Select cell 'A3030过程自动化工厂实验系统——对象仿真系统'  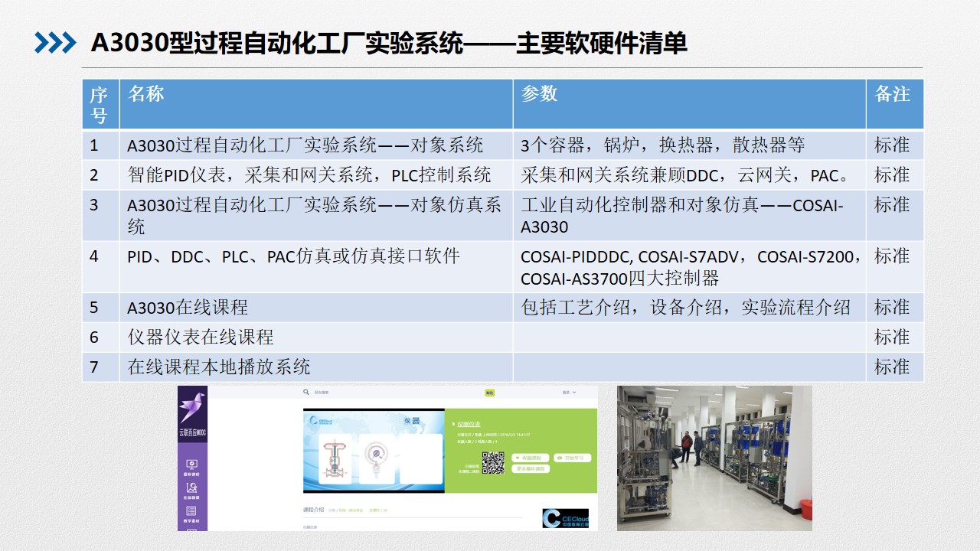click(x=316, y=216)
